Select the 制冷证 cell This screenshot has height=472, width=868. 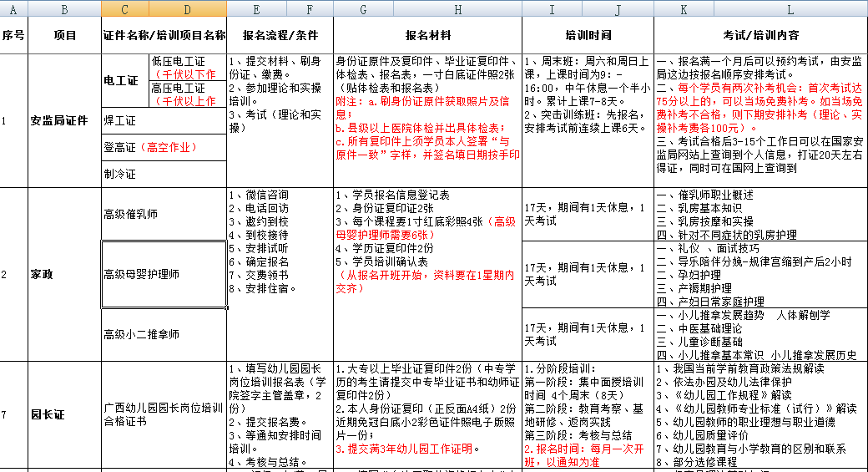pos(164,174)
